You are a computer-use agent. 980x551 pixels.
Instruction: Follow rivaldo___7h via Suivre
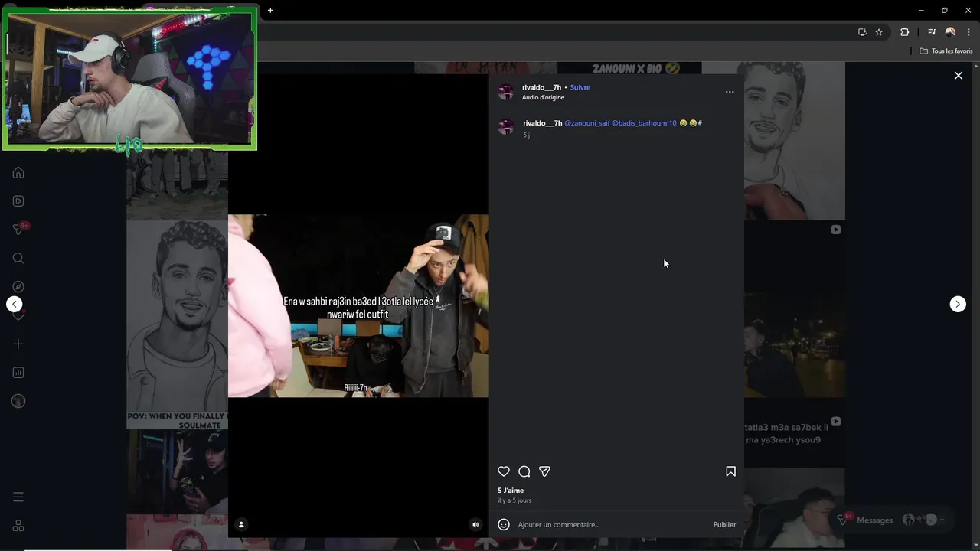point(580,87)
